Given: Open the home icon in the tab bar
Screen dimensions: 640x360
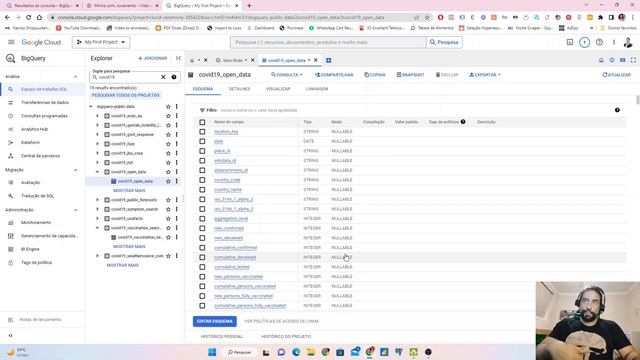Looking at the screenshot, I should click(601, 60).
